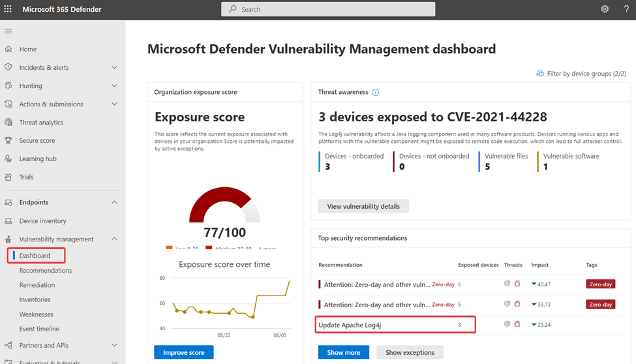Open Dashboard under Vulnerability management
636x364 pixels.
(x=36, y=256)
